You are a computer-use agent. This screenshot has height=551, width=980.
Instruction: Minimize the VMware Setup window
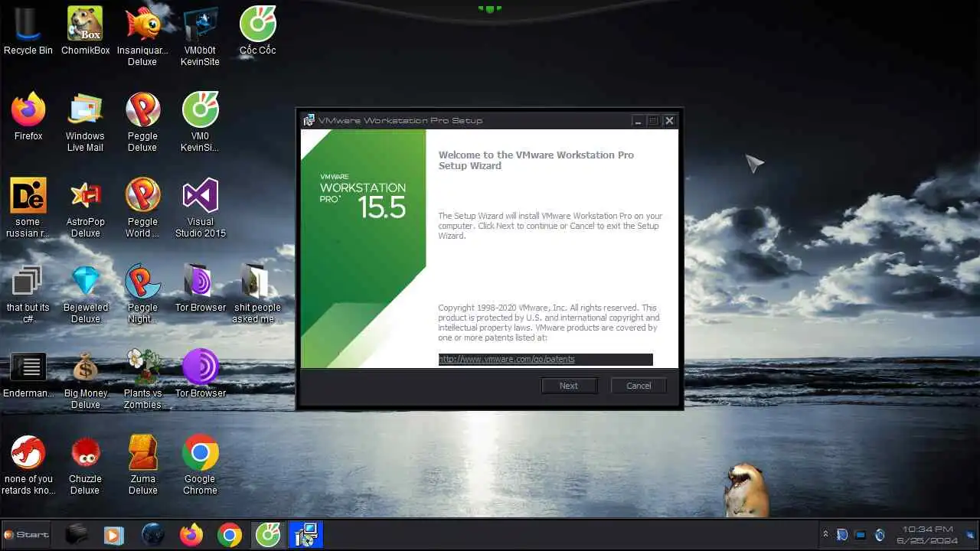tap(637, 120)
